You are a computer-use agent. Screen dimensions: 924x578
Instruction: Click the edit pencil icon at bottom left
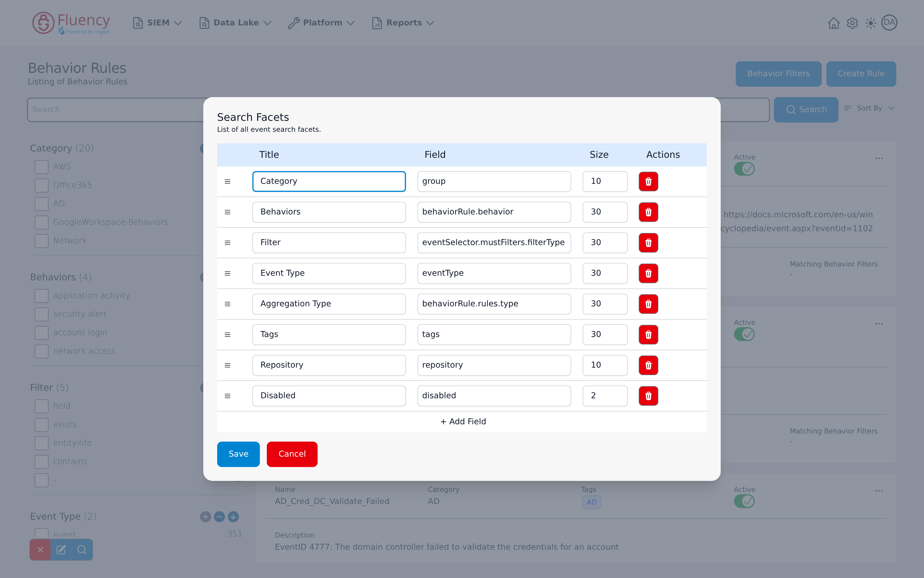[61, 550]
